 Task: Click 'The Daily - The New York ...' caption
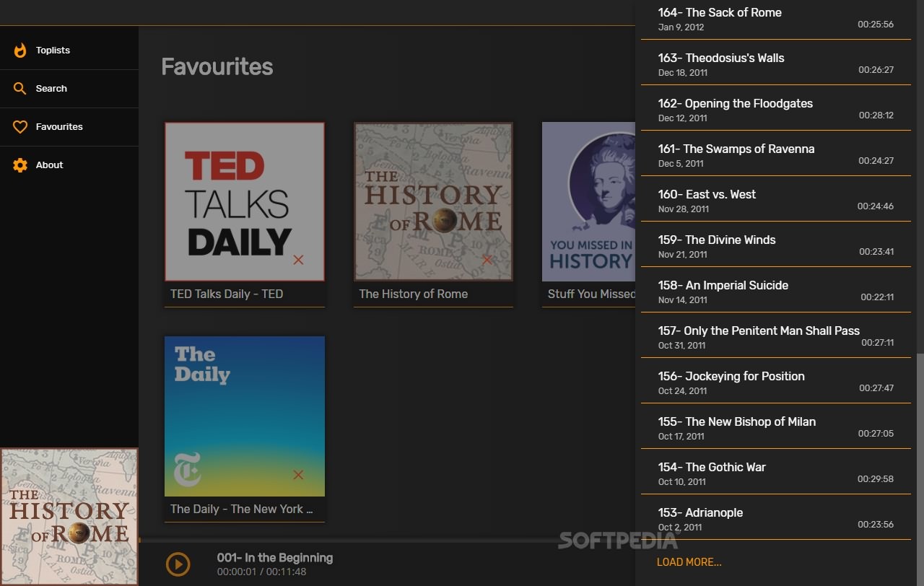point(242,509)
